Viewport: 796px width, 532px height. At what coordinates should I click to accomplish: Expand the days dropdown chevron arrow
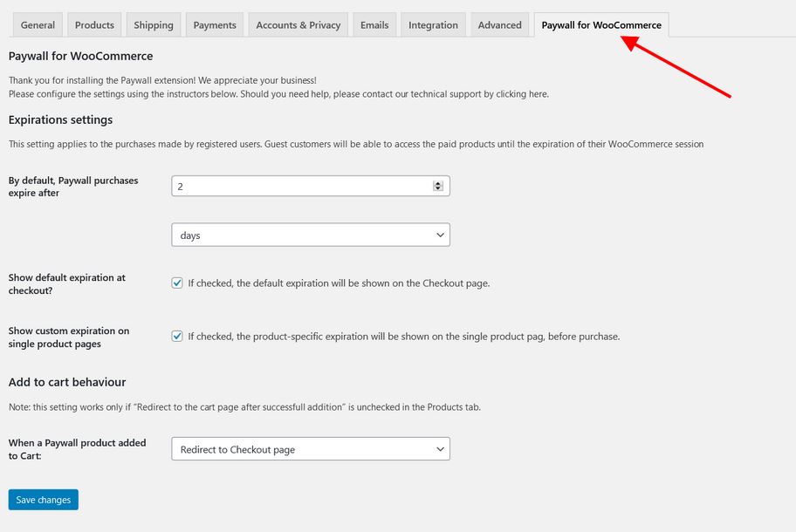coord(440,235)
